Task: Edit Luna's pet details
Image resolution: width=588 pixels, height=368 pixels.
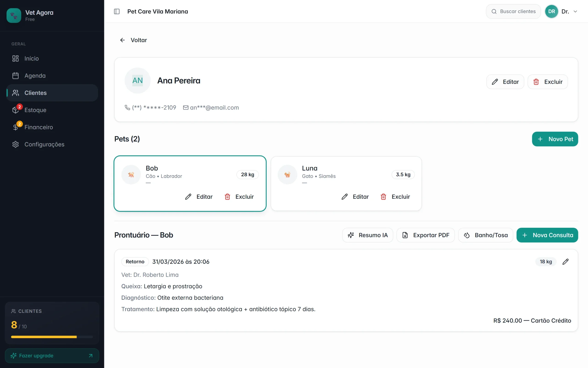Action: pyautogui.click(x=355, y=197)
